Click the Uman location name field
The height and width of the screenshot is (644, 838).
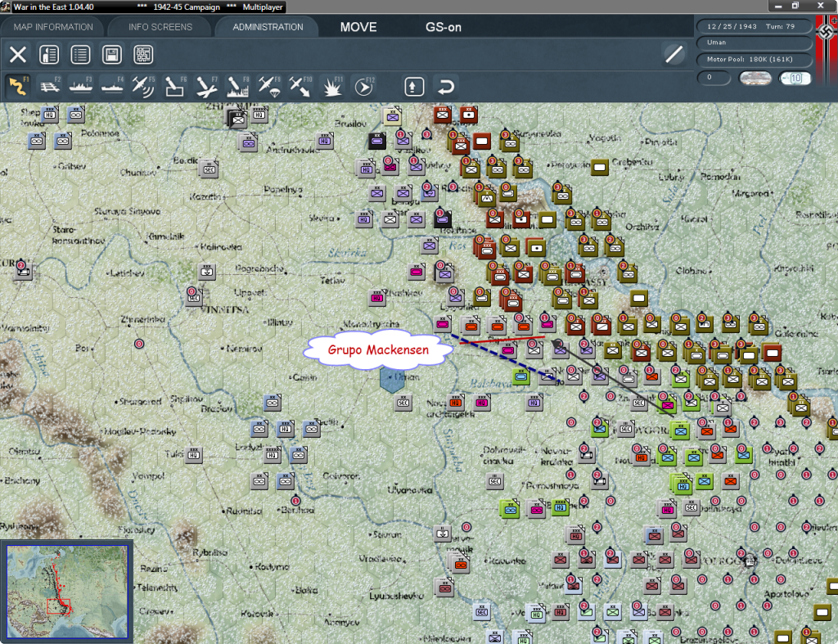754,43
